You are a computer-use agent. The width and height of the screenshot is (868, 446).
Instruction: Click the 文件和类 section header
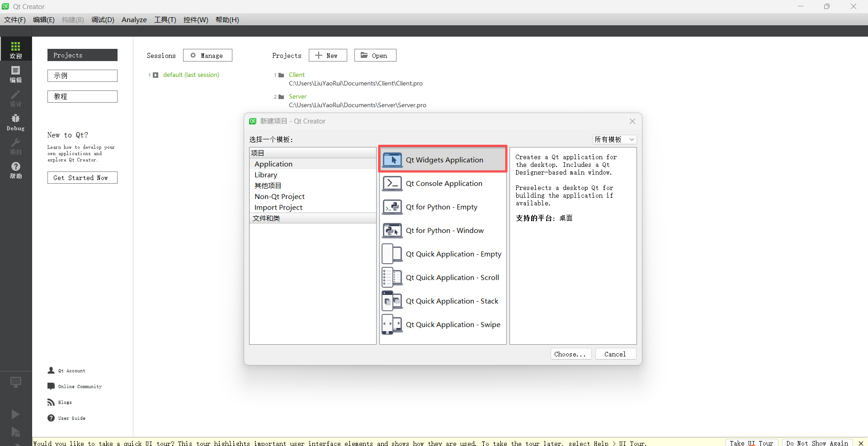click(313, 218)
